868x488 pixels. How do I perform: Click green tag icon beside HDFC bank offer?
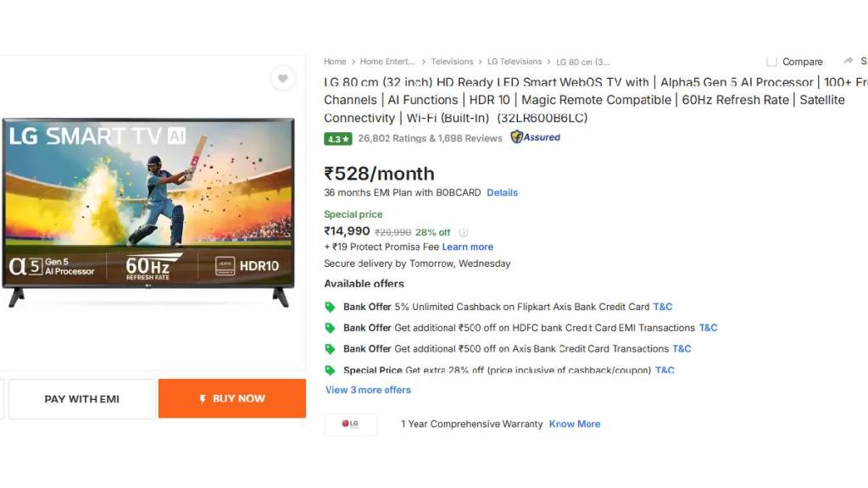click(330, 328)
